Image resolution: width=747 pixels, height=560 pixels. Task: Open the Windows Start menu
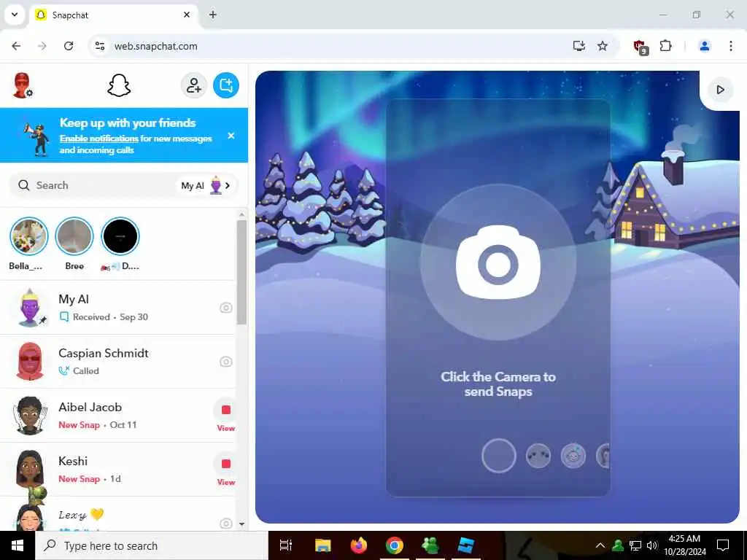click(18, 545)
